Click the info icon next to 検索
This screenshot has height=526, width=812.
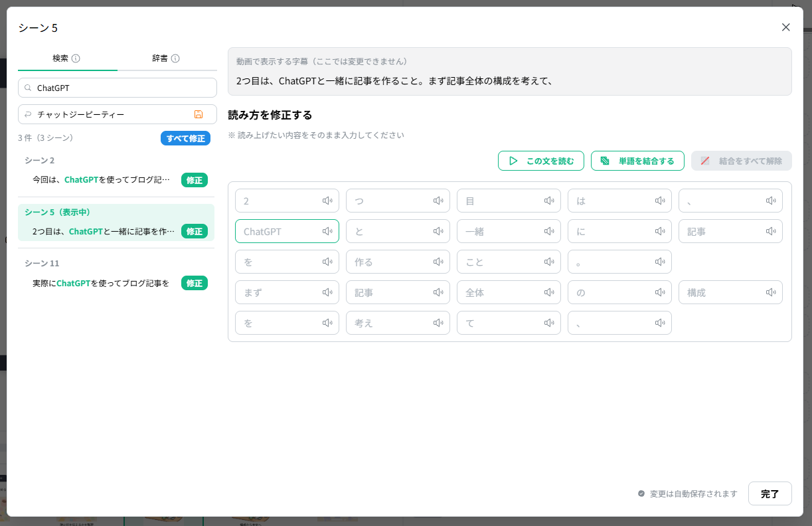[76, 58]
